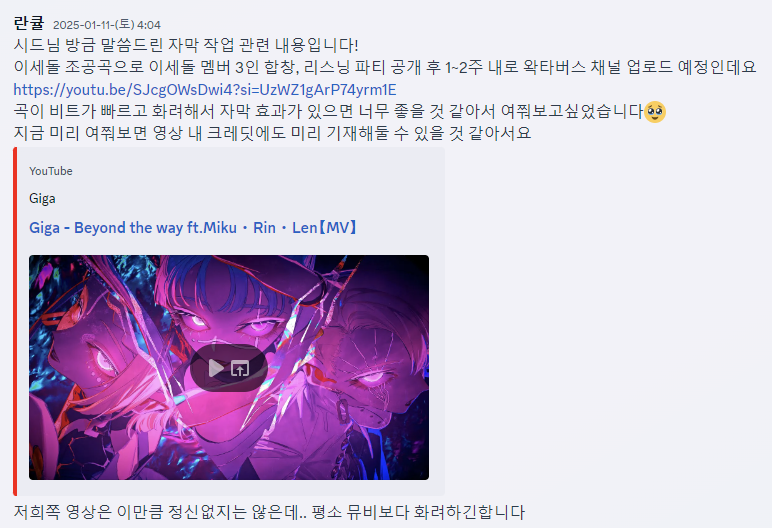Viewport: 772px width, 528px height.
Task: Click the message line starting '지금 미리'
Action: (272, 133)
